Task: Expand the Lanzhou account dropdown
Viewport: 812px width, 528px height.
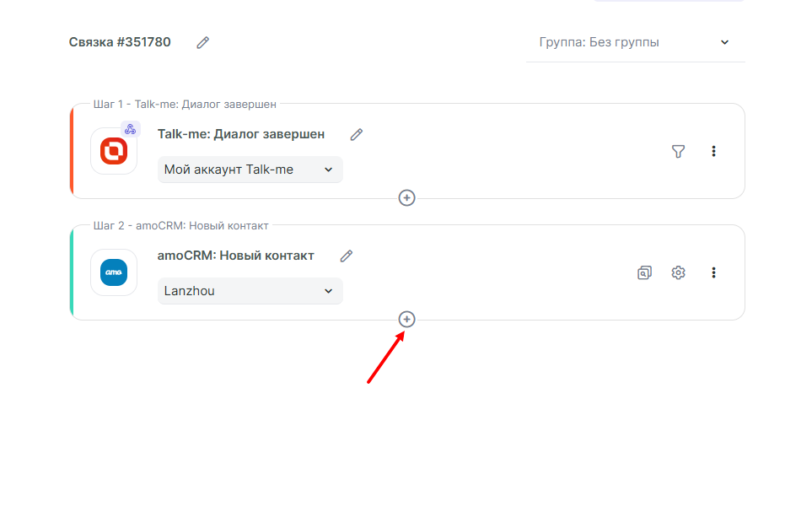Action: click(250, 291)
